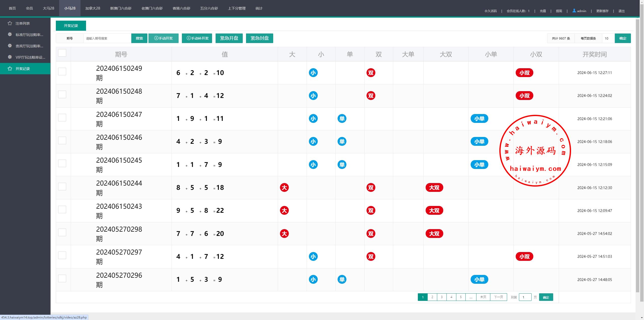Click star icon beside sidebar 开奖记录
Viewport: 644px width, 320px height.
click(x=10, y=68)
